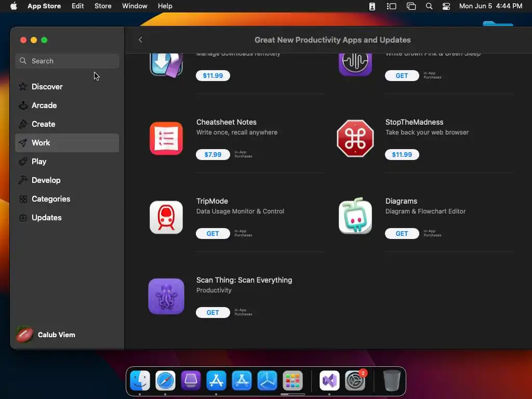The width and height of the screenshot is (532, 399).
Task: Open Xcode-style blueprint app in Dock
Action: click(x=242, y=380)
